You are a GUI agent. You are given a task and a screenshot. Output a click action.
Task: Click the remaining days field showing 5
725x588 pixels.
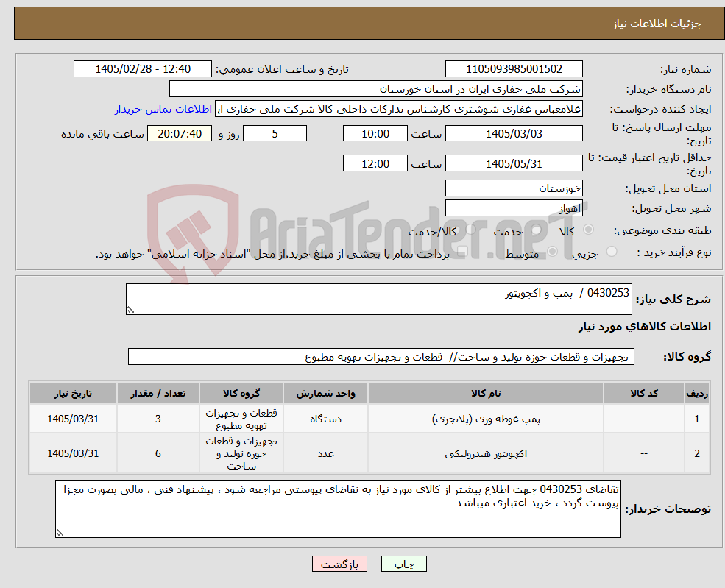pyautogui.click(x=275, y=134)
